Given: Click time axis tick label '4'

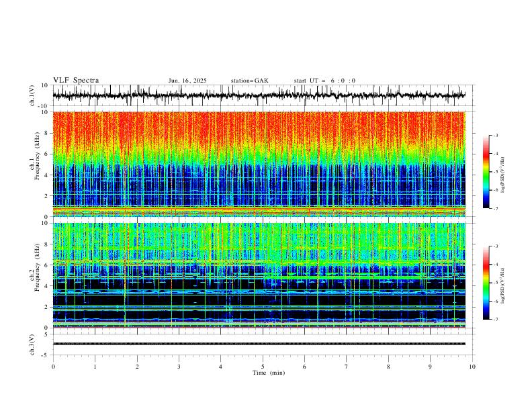Looking at the screenshot, I should click(x=221, y=367).
